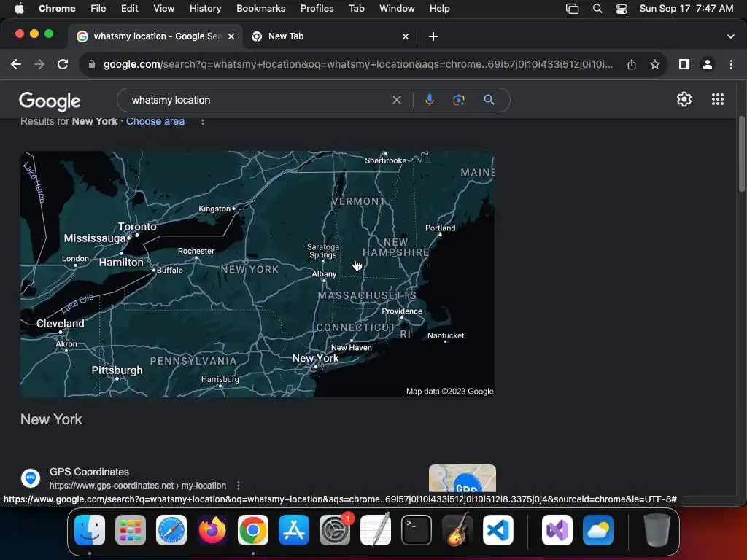Open System Settings from the dock

tap(334, 530)
